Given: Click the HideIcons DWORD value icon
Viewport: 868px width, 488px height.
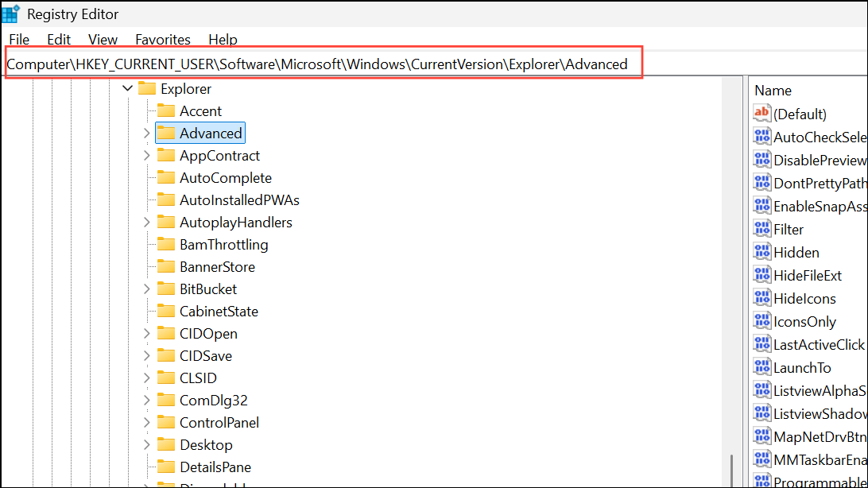Looking at the screenshot, I should pyautogui.click(x=761, y=298).
